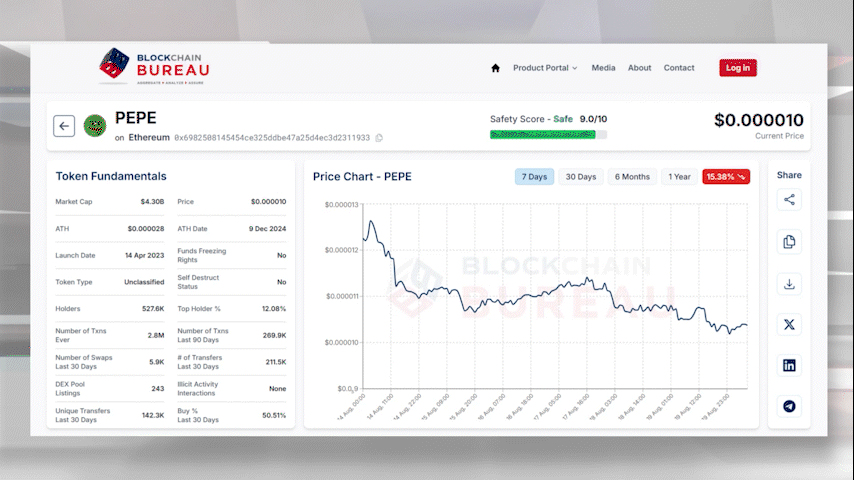Switch chart to 30 Days range
Viewport: 854px width, 480px height.
pos(580,177)
